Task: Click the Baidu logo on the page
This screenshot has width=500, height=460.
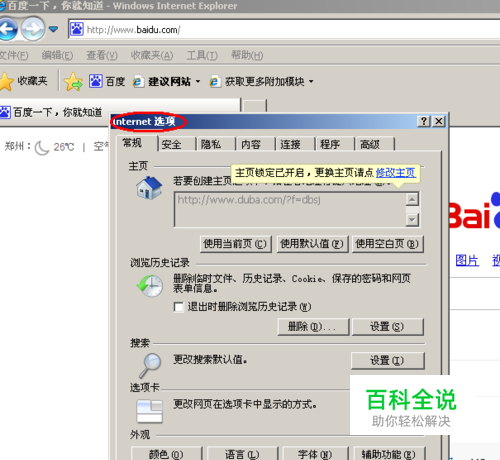Action: 475,211
